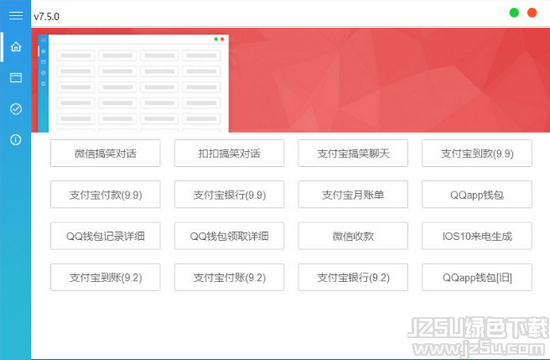The width and height of the screenshot is (550, 360).
Task: Click the red circle window button
Action: point(532,13)
